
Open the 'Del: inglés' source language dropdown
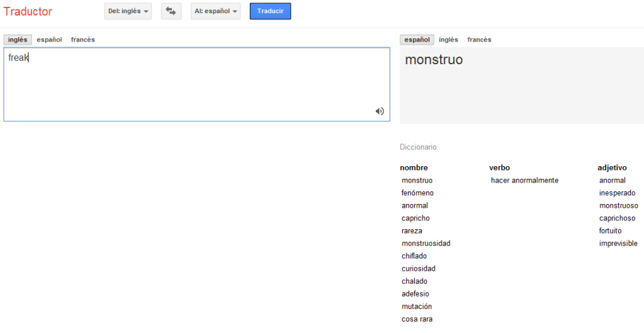point(128,11)
